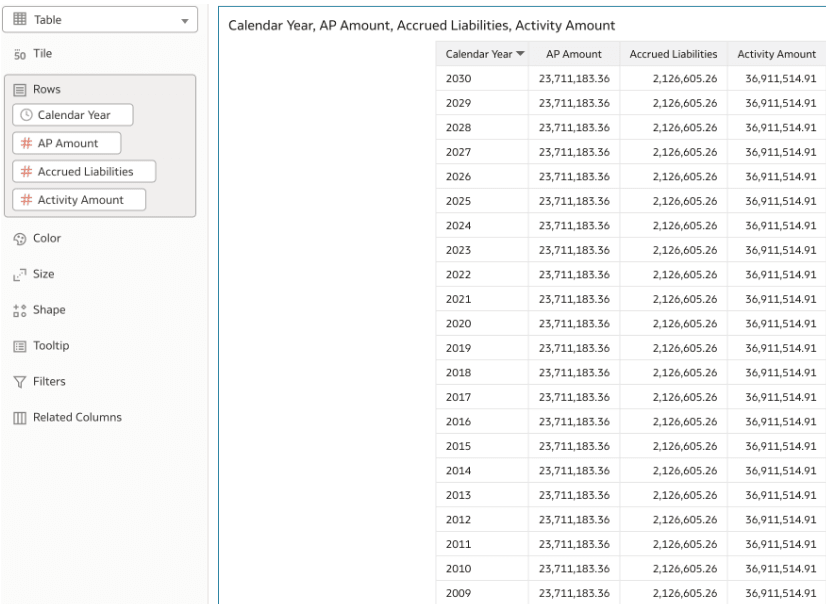Click the Size section icon

click(x=19, y=275)
